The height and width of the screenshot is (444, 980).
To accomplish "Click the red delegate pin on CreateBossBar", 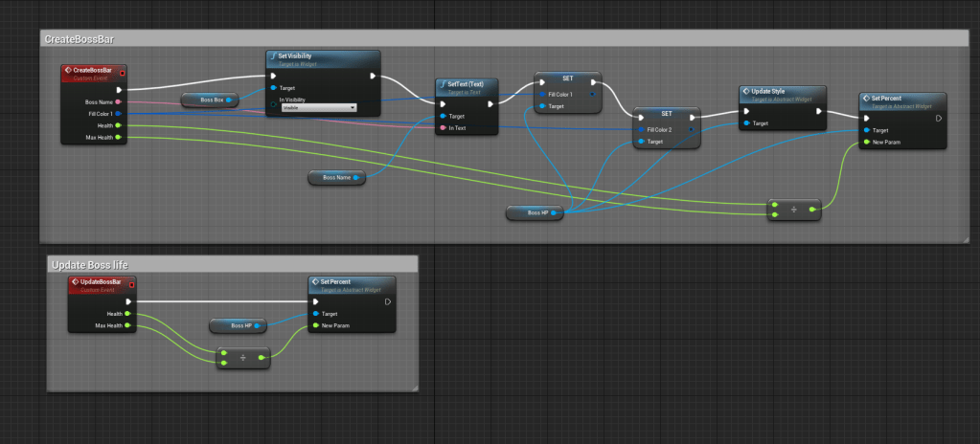I will (122, 72).
